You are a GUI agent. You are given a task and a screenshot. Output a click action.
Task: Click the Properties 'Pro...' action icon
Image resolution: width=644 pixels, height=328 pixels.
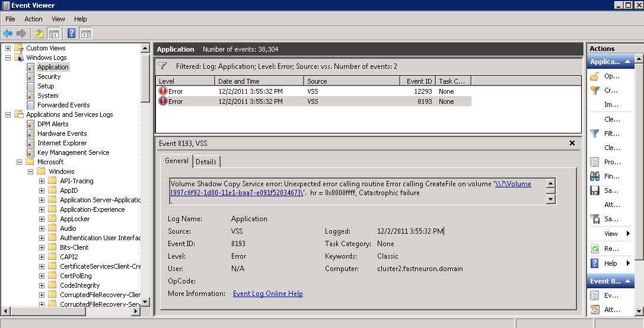coord(595,162)
